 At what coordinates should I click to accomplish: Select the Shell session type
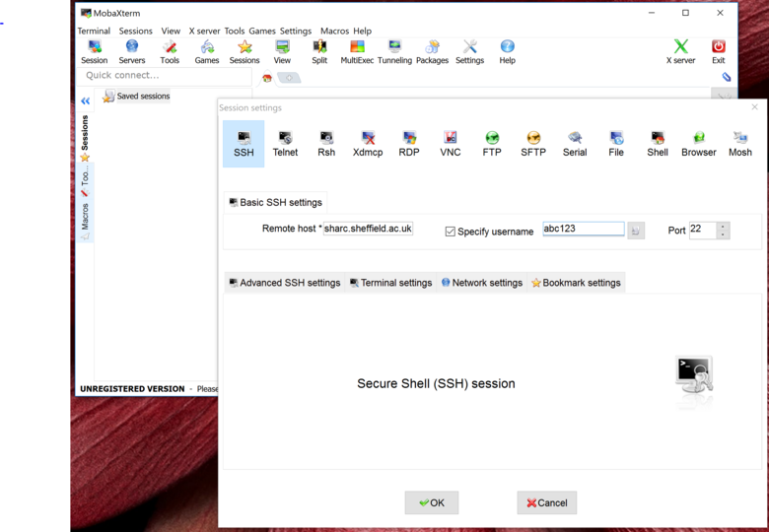click(658, 144)
